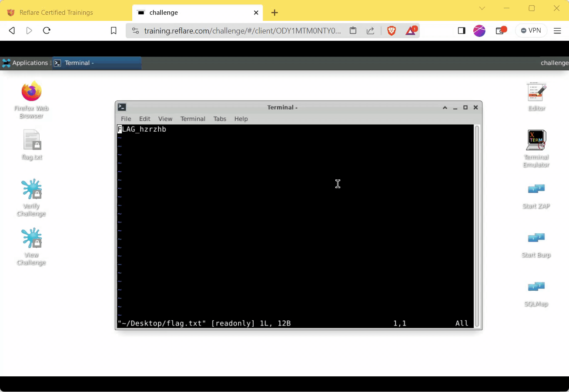The width and height of the screenshot is (569, 392).
Task: Click the vim status line file name
Action: point(162,323)
